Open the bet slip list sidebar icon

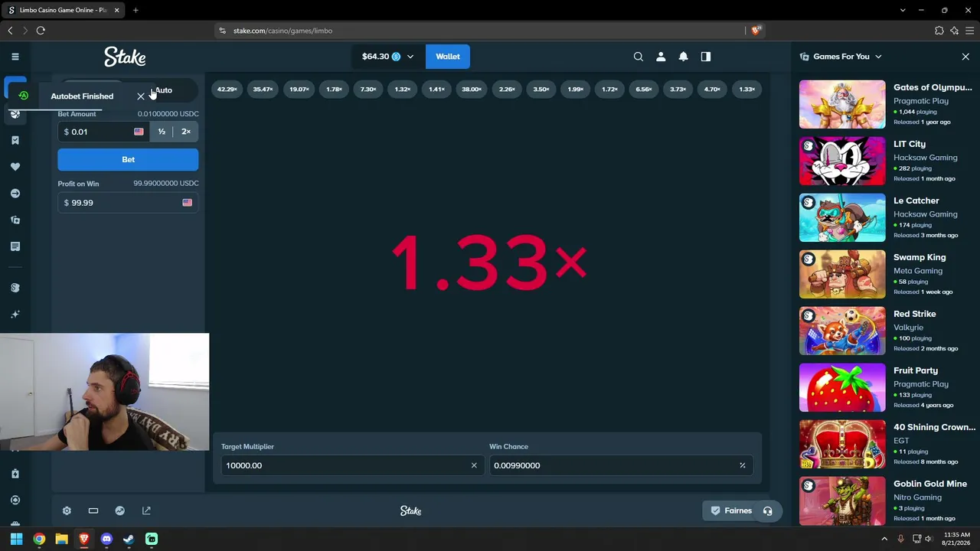coord(15,246)
